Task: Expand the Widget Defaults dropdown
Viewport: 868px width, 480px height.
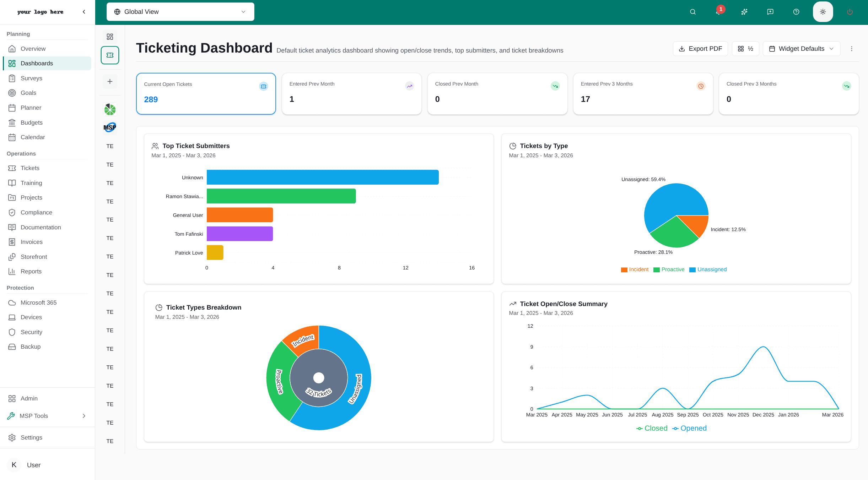Action: point(801,49)
